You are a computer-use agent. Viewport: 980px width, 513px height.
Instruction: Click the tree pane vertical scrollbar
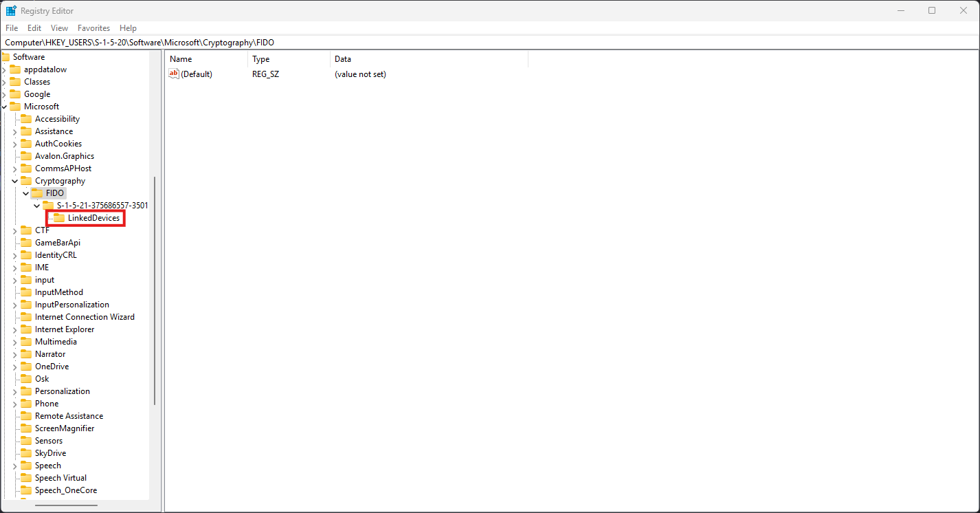pyautogui.click(x=155, y=289)
